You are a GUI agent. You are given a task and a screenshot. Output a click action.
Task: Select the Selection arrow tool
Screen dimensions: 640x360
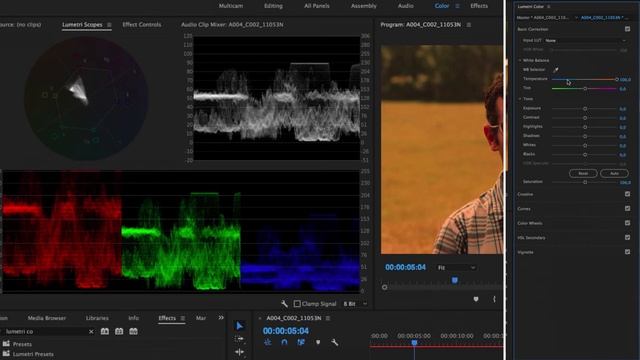coord(240,326)
